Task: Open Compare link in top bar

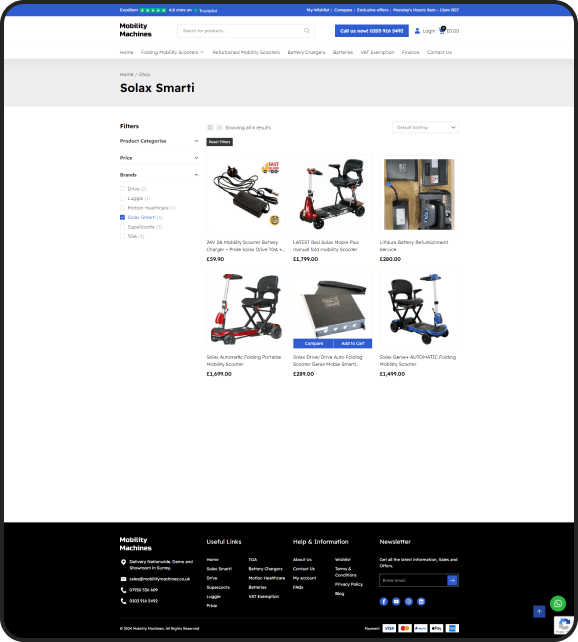Action: coord(343,10)
